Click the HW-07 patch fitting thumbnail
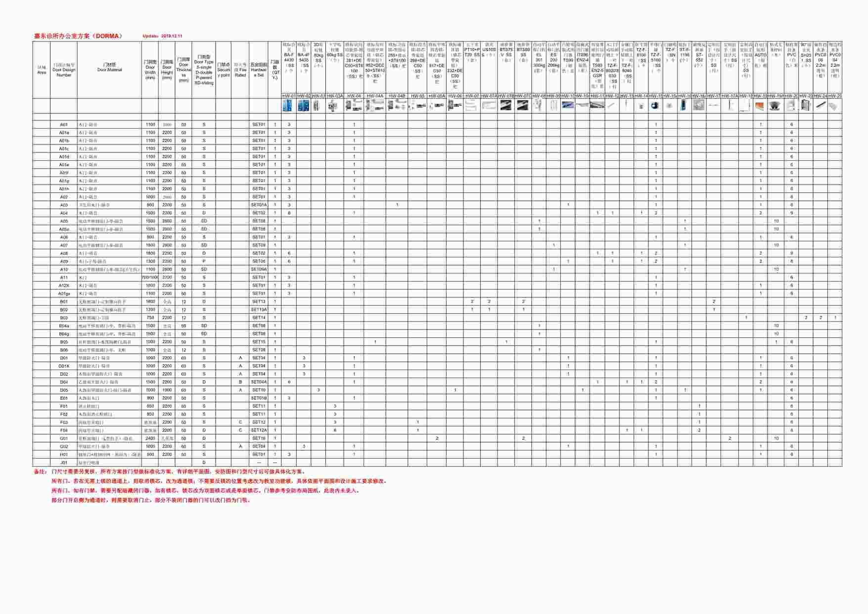868x614 pixels. click(472, 105)
